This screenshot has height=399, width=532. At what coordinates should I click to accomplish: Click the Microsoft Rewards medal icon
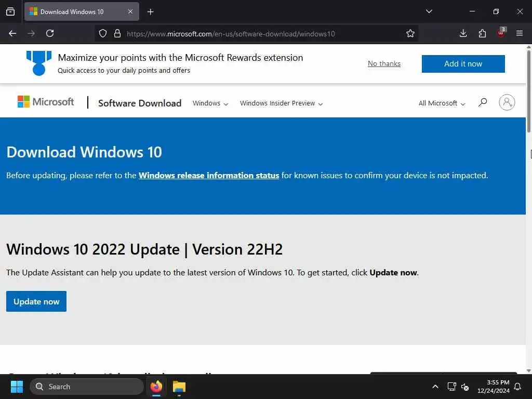click(x=39, y=63)
